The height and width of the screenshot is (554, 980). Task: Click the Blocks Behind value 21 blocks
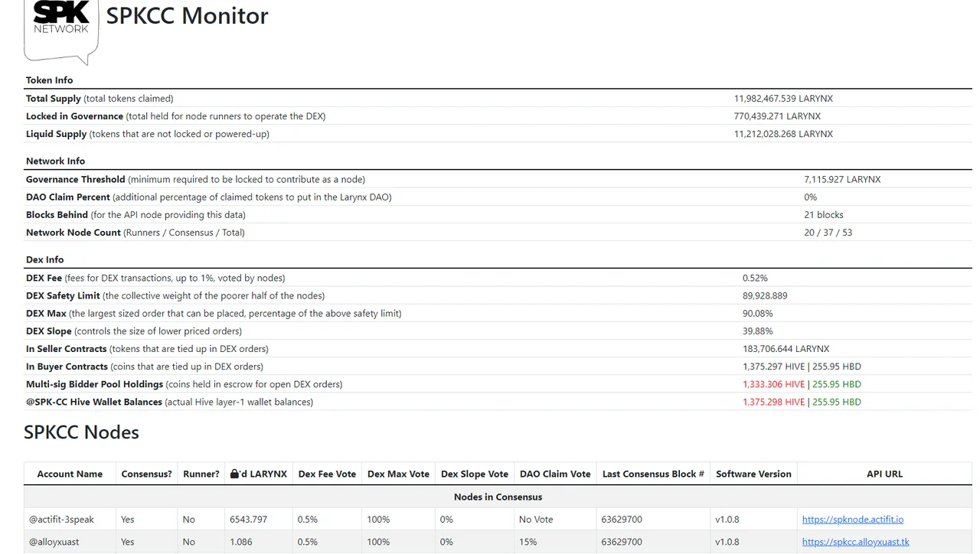pyautogui.click(x=824, y=215)
